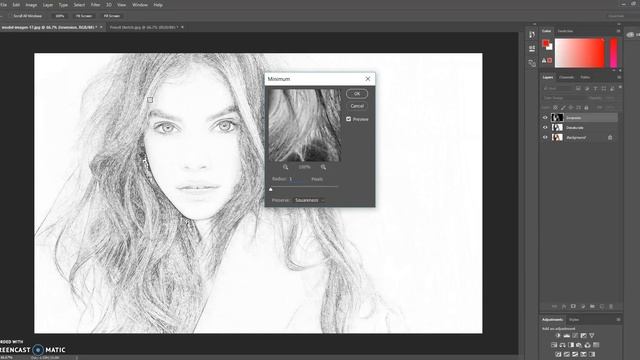
Task: Add a Channel Mixer adjustment layer
Action: pyautogui.click(x=587, y=345)
